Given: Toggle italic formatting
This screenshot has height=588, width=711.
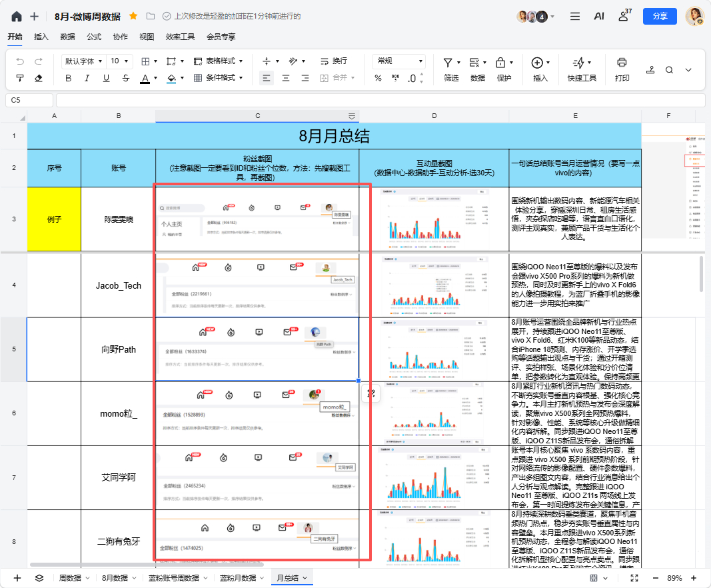Looking at the screenshot, I should 87,78.
